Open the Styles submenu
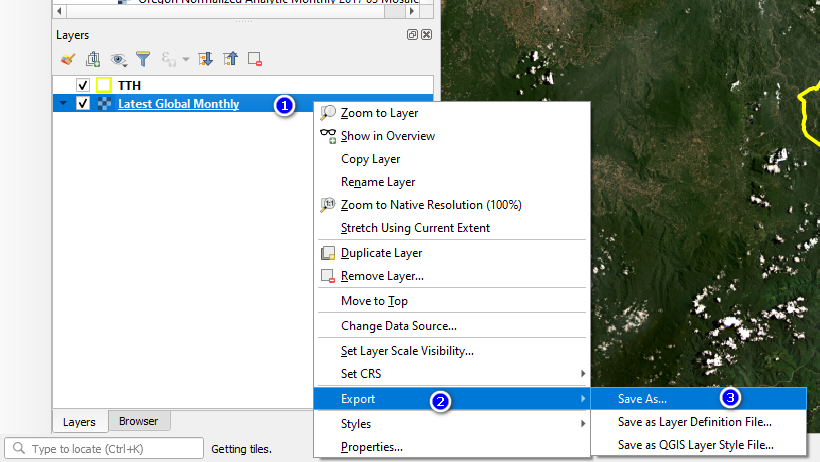This screenshot has width=820, height=462. pyautogui.click(x=452, y=424)
